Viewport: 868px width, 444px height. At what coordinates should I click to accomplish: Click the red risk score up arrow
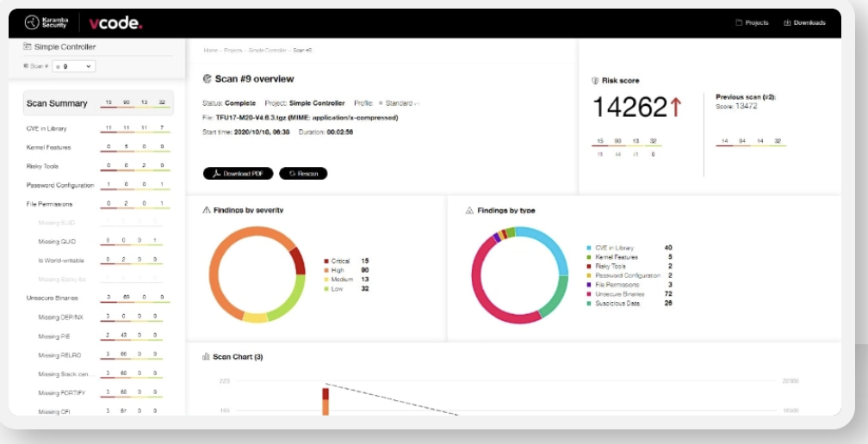tap(676, 108)
